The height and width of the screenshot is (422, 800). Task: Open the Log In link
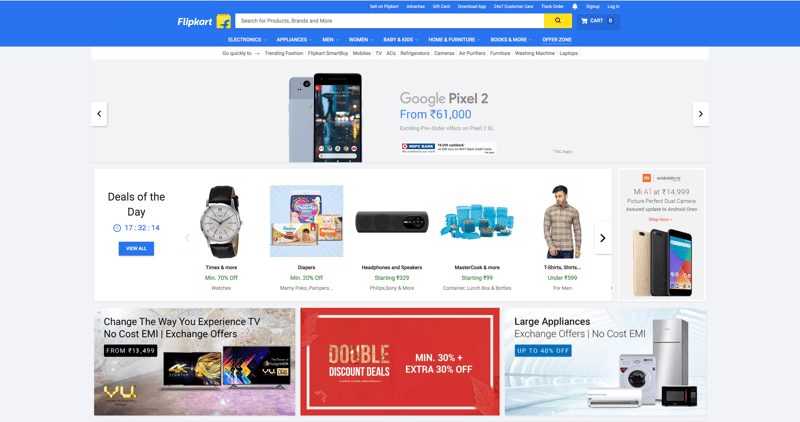(x=613, y=7)
